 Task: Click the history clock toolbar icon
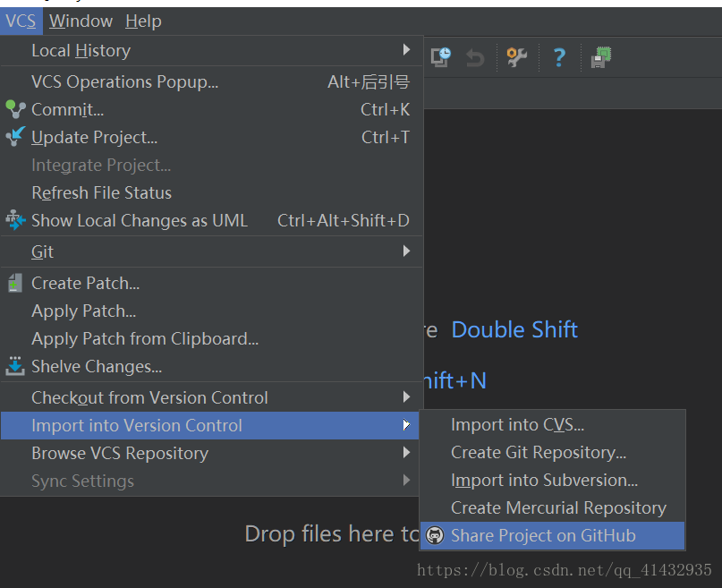(441, 57)
